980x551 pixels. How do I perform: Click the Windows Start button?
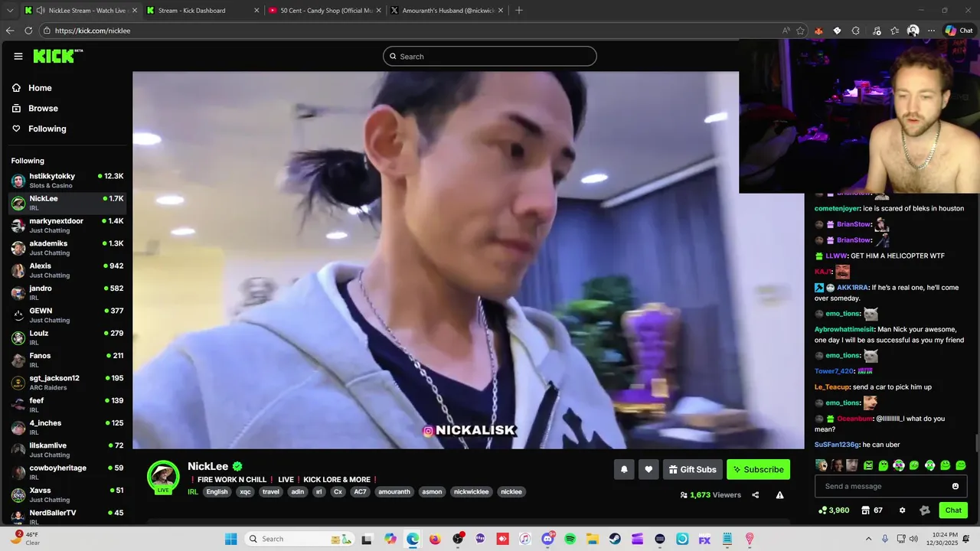pos(230,539)
